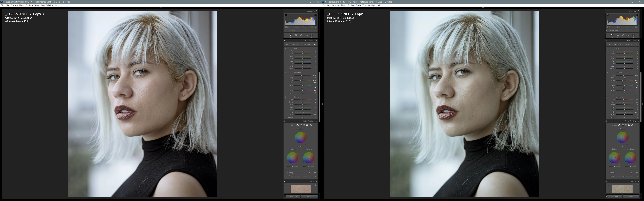
Task: Select the Hue targeted adjustment tool, left window
Action: [x=285, y=48]
